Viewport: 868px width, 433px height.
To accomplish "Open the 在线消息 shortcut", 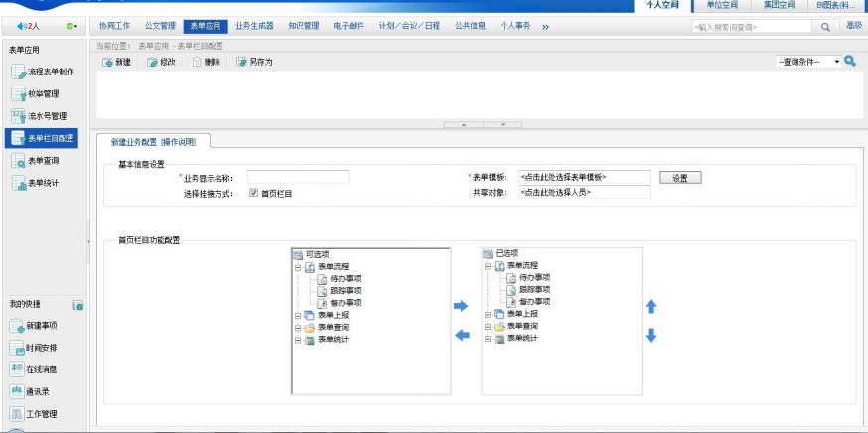I will (33, 369).
